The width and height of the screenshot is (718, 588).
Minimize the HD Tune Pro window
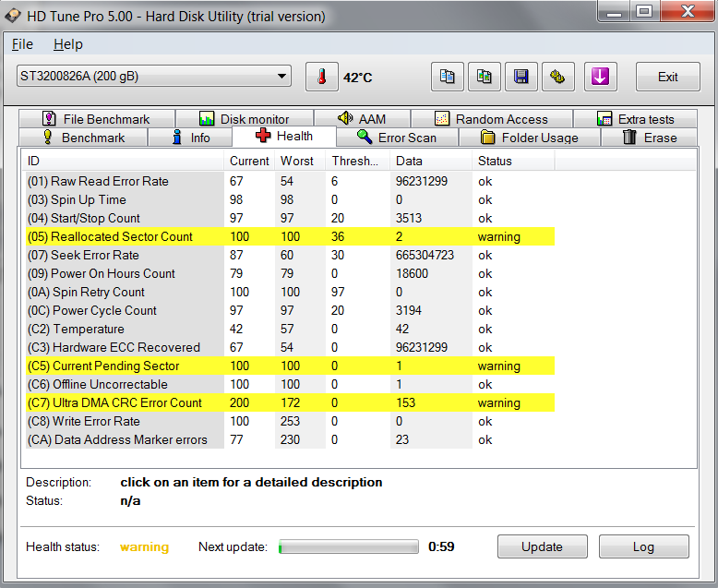[614, 11]
